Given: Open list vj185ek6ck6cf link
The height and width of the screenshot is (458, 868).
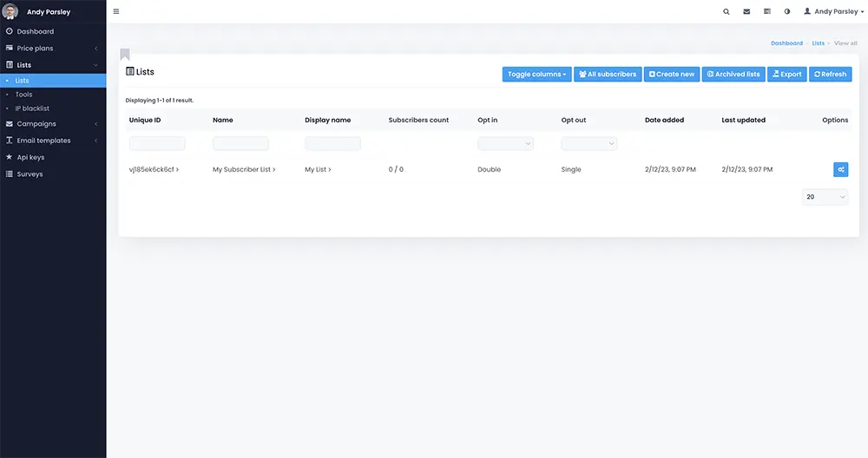Looking at the screenshot, I should coord(154,169).
